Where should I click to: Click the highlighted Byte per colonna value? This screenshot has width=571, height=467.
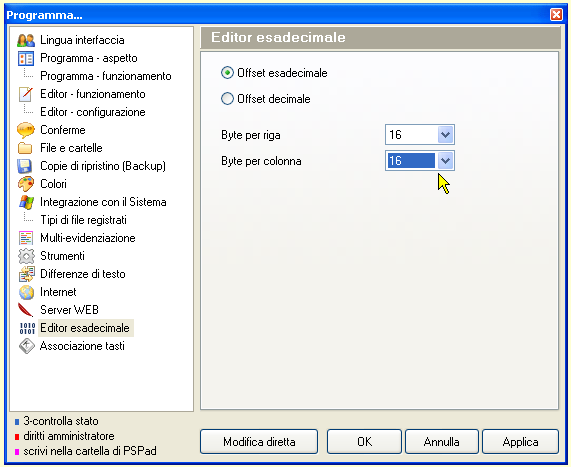pyautogui.click(x=411, y=161)
